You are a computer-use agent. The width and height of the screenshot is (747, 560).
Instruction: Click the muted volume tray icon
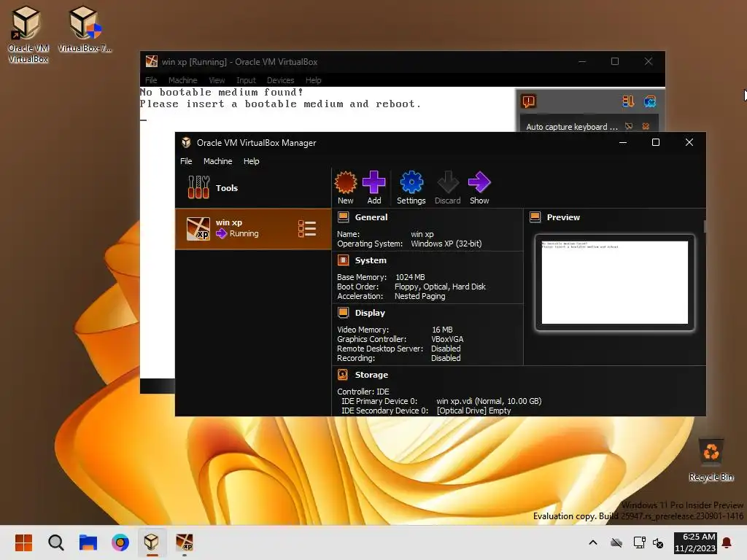tap(657, 542)
